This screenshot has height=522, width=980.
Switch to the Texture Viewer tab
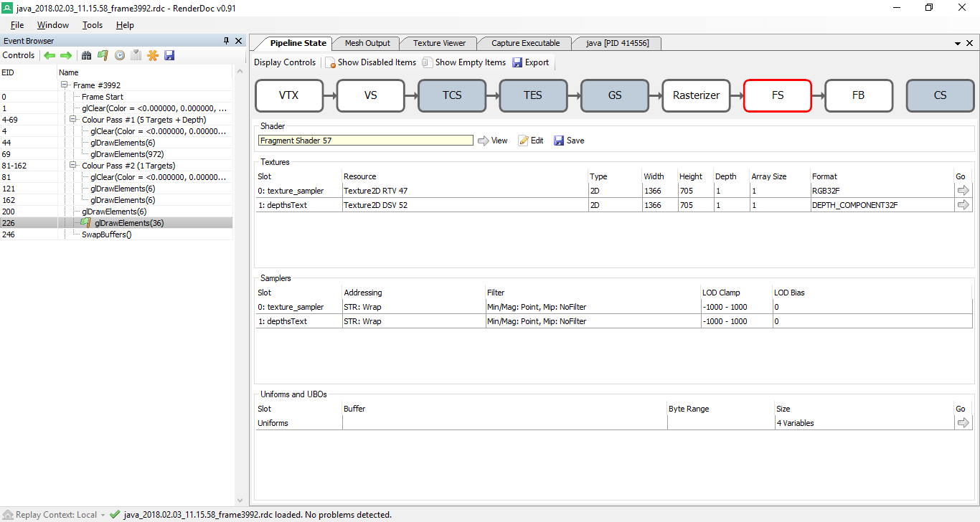(439, 43)
